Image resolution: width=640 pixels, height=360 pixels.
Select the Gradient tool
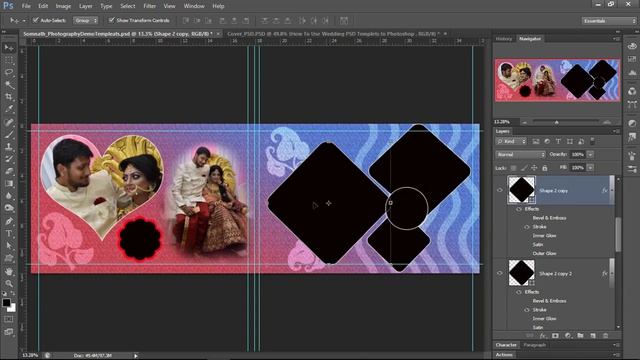[9, 184]
